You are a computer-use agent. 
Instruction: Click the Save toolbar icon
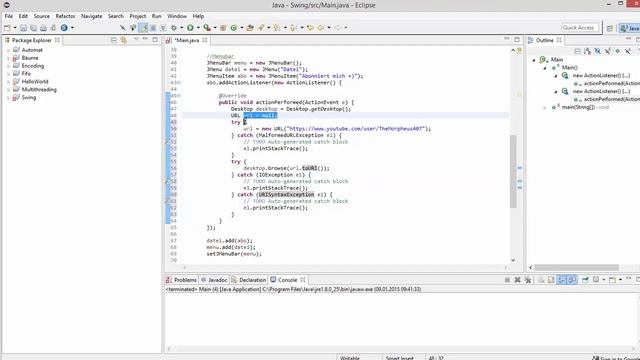point(23,28)
